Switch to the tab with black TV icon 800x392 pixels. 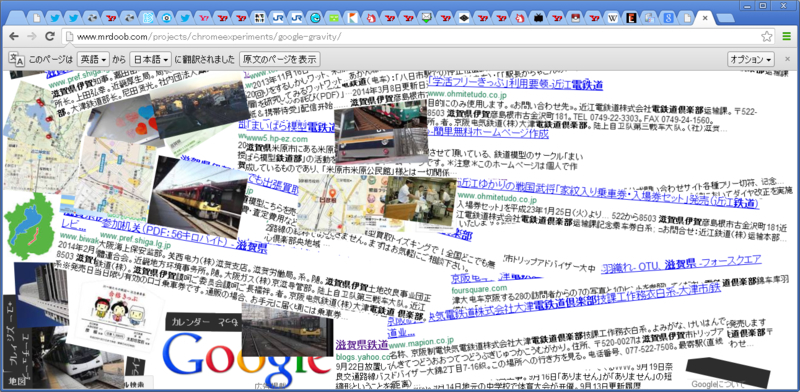tap(538, 18)
